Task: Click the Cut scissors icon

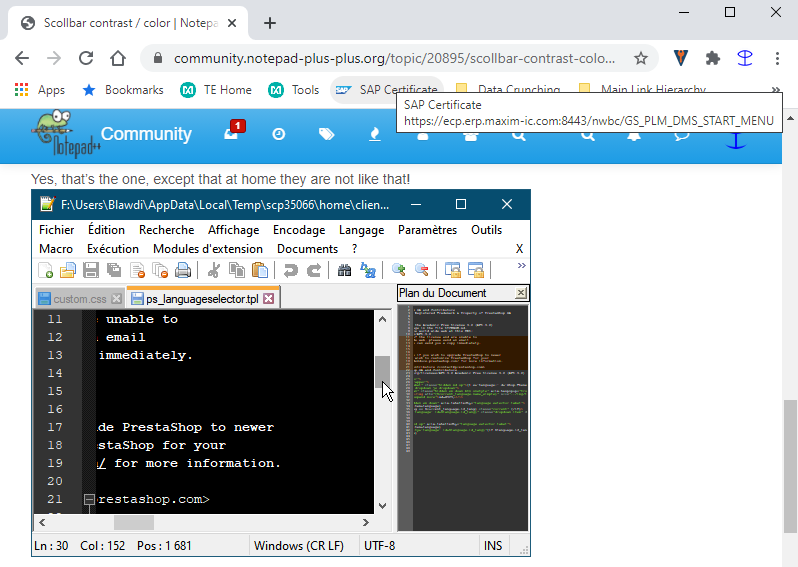Action: pos(214,270)
